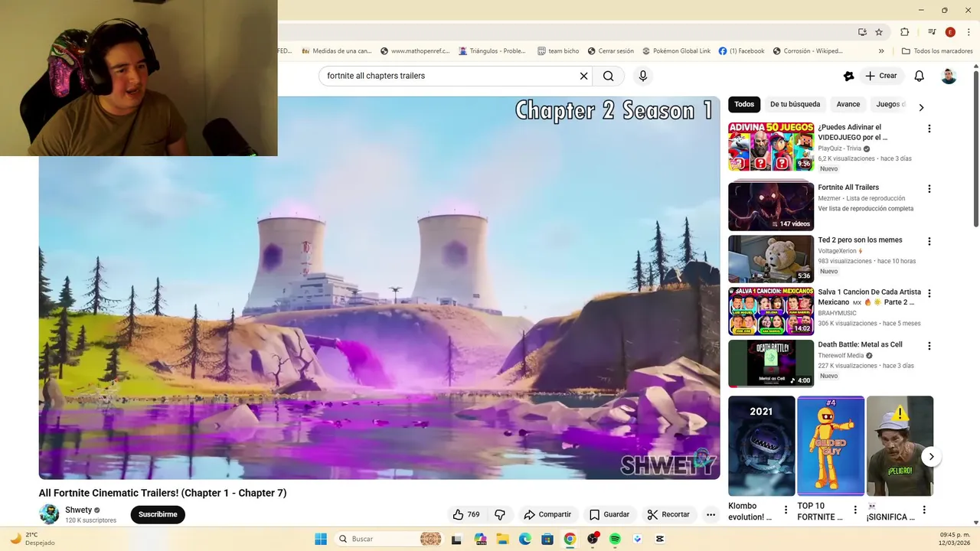Select the Avance filter chip
980x551 pixels.
pos(848,104)
